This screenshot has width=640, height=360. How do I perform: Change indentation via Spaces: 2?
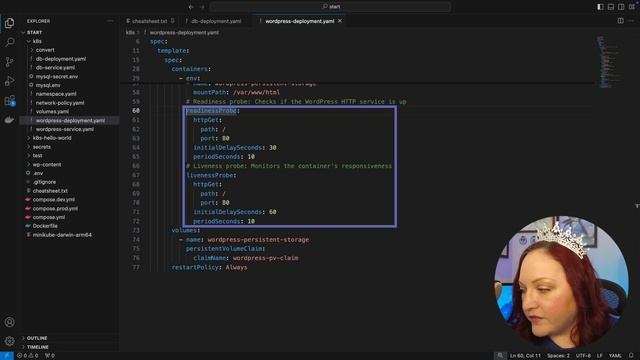click(x=558, y=356)
